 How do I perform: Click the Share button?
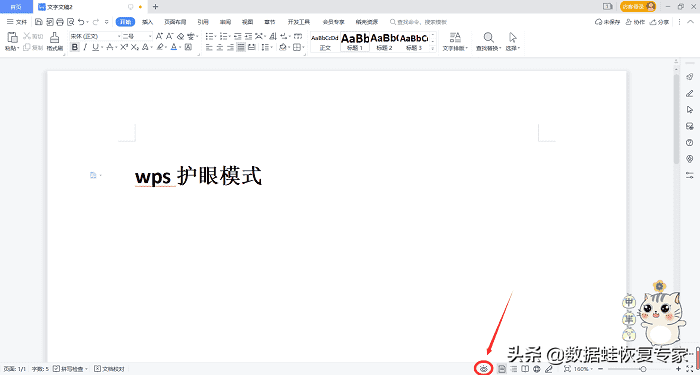pos(660,22)
